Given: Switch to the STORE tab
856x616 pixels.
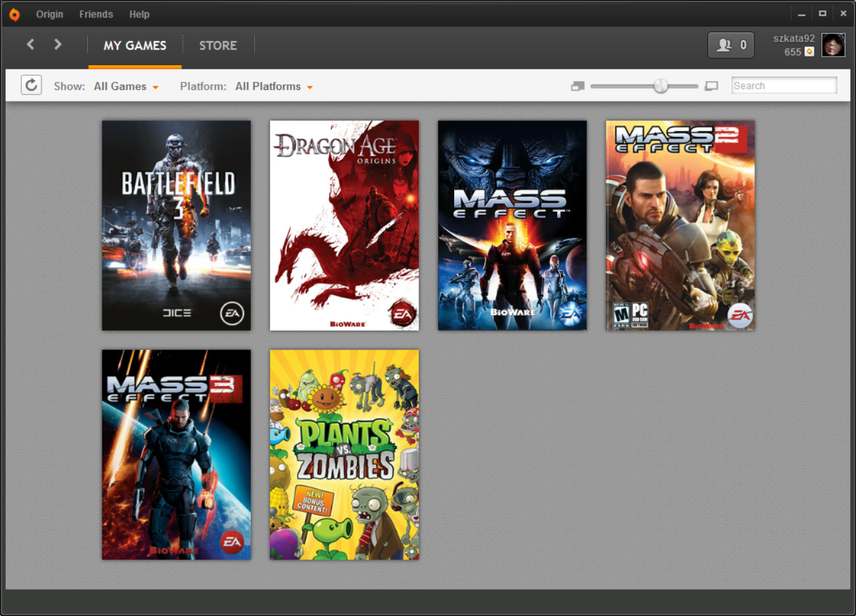Looking at the screenshot, I should (218, 46).
